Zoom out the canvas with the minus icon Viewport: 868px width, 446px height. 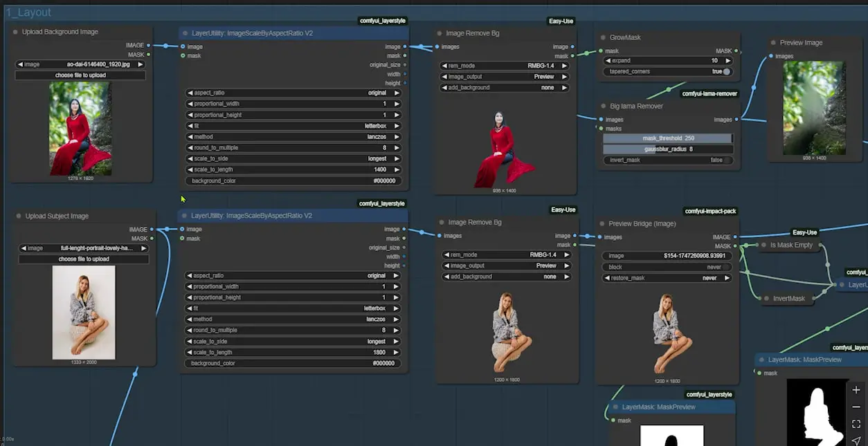(x=856, y=407)
